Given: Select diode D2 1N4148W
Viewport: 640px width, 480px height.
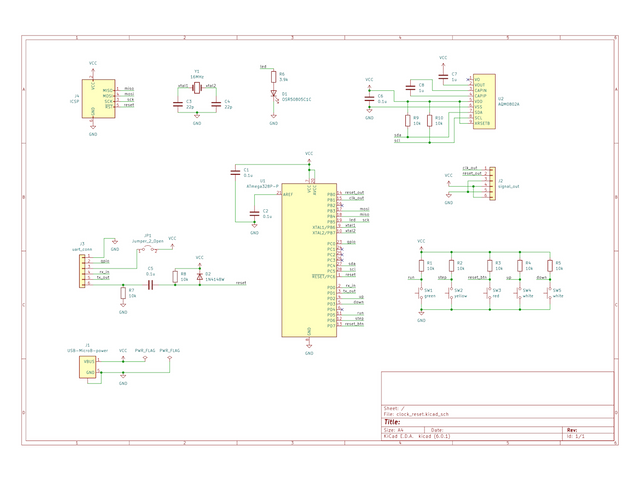Looking at the screenshot, I should [x=199, y=275].
